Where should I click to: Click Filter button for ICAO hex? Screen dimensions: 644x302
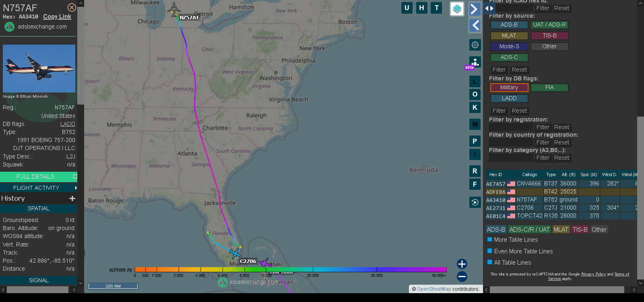(x=543, y=8)
